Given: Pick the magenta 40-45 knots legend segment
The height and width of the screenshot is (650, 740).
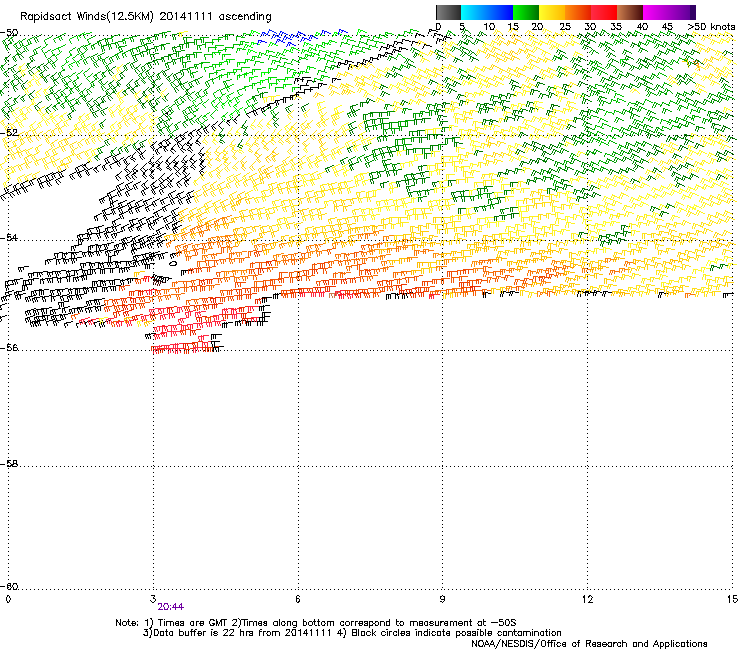Looking at the screenshot, I should pos(656,12).
